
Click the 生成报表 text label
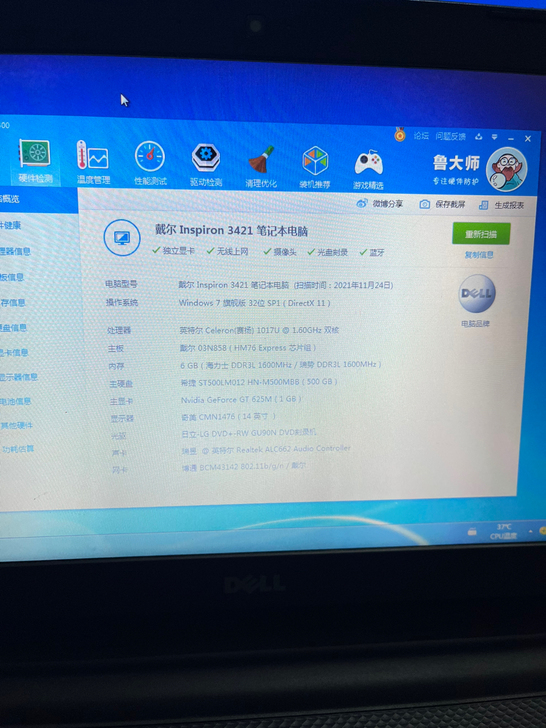coord(509,205)
